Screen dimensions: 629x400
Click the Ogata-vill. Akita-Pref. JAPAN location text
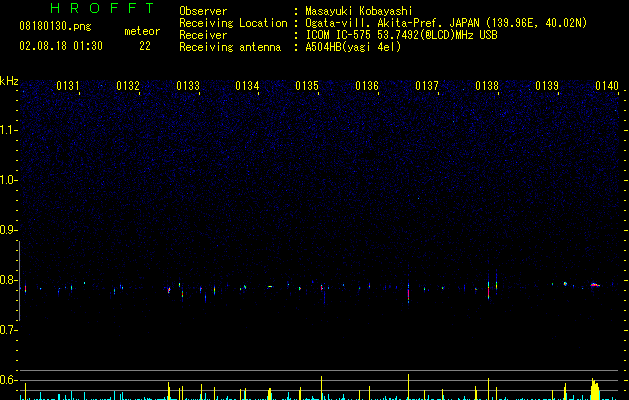click(x=446, y=23)
